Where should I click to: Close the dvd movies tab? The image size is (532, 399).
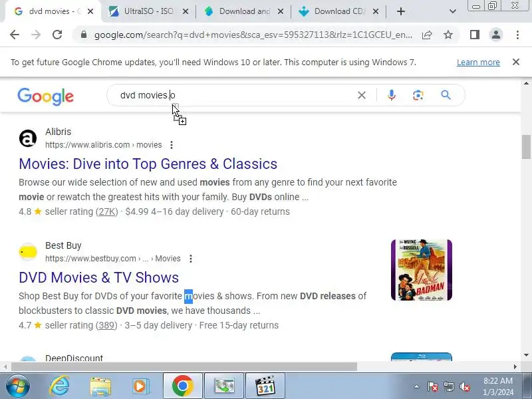click(x=90, y=11)
